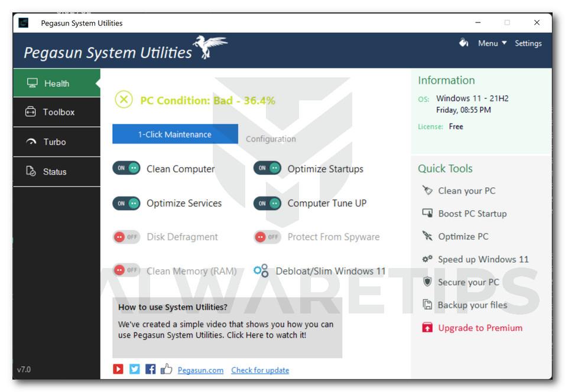Image resolution: width=565 pixels, height=392 pixels.
Task: Click the Speed up Windows 11 label
Action: coord(483,259)
